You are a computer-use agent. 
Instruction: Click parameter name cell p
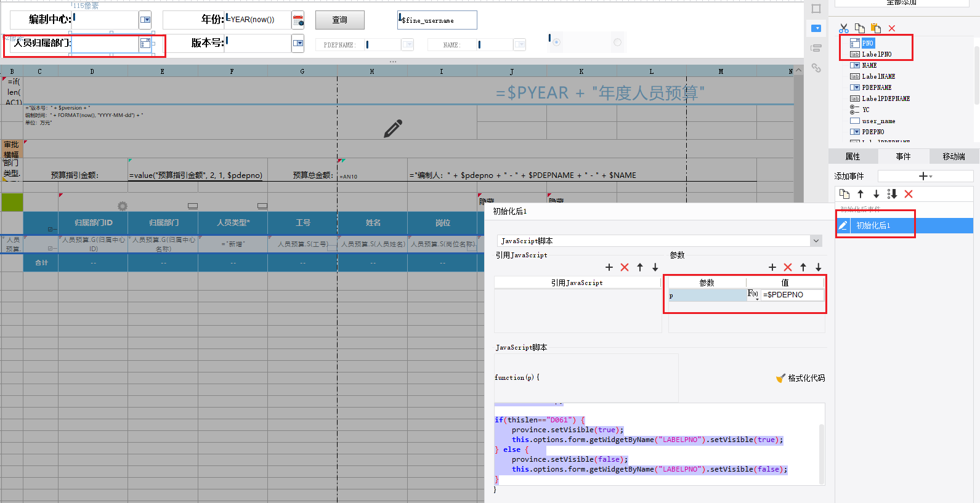707,295
